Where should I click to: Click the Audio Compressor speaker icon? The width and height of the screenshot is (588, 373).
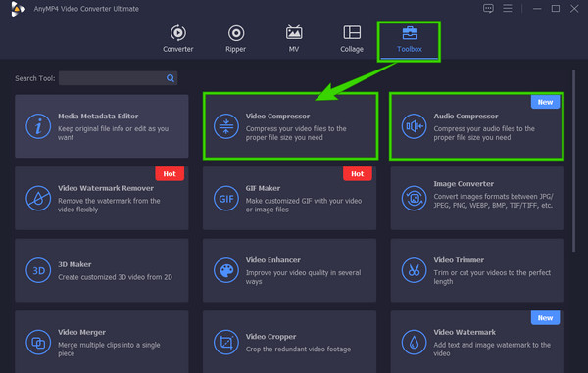(414, 126)
